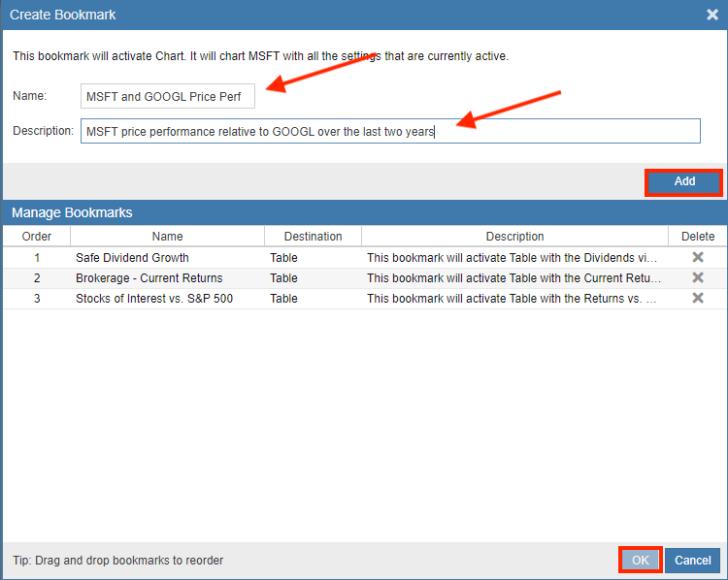Select the Safe Dividend Growth bookmark name
728x580 pixels.
132,258
